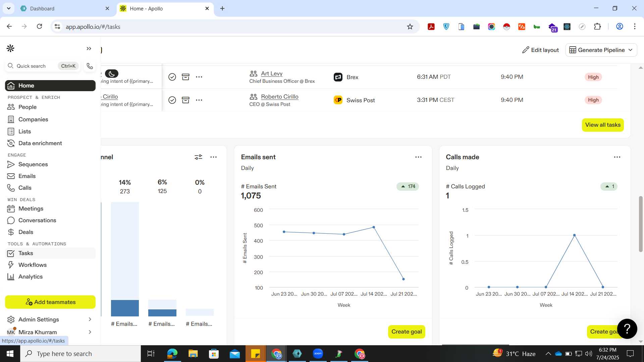Expand the Mirza Khurram profile menu
The height and width of the screenshot is (362, 644).
[90, 332]
